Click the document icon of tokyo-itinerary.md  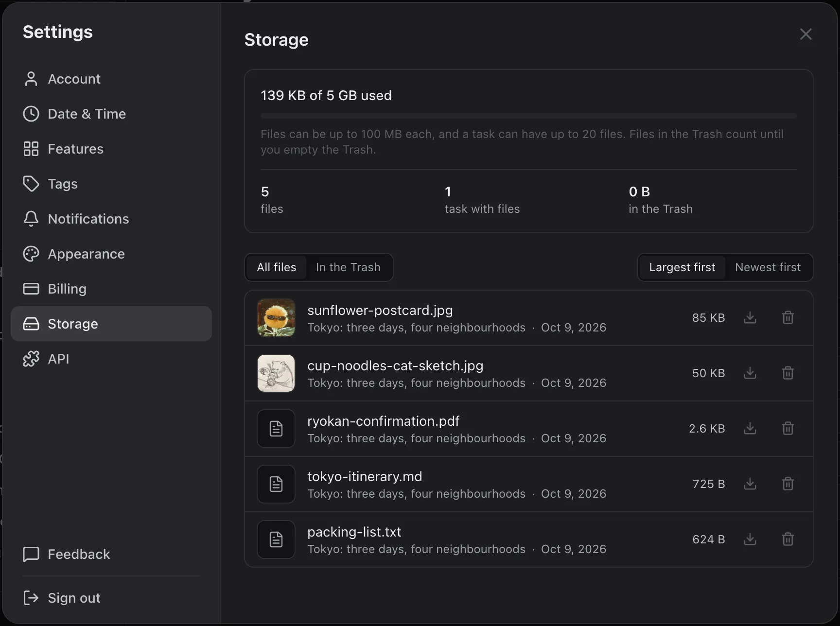click(276, 484)
